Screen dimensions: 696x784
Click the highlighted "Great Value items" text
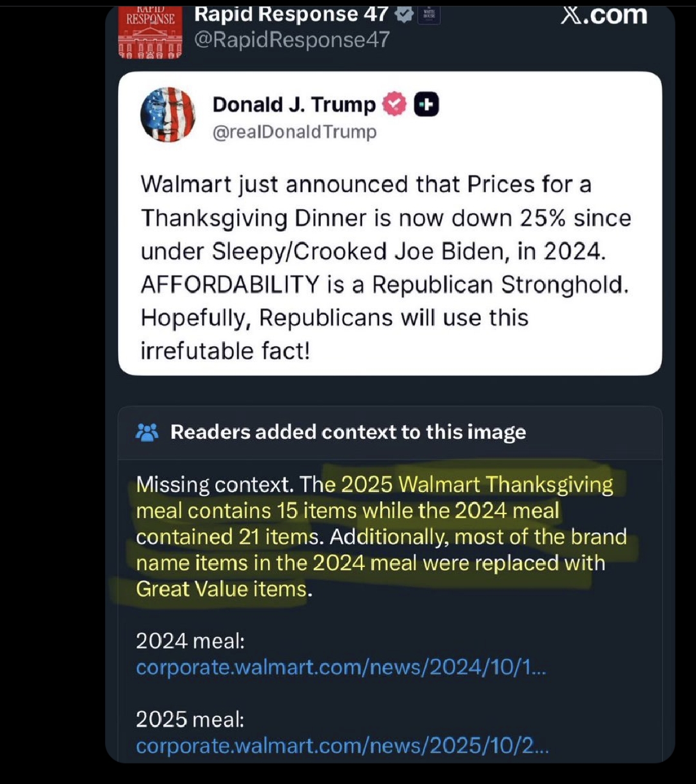click(221, 589)
